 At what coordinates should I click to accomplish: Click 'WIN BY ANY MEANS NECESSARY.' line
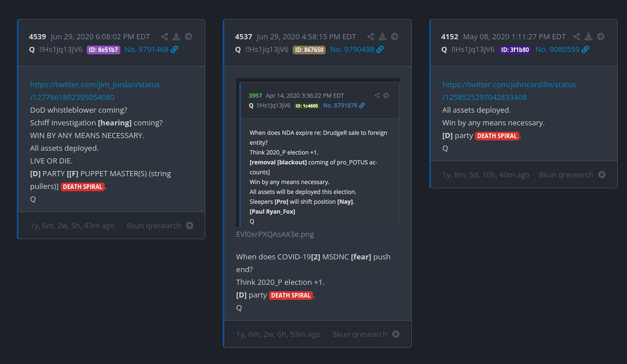(87, 135)
